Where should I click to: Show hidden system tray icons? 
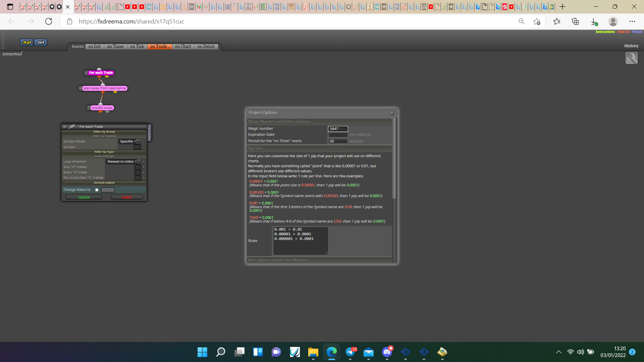(x=558, y=352)
